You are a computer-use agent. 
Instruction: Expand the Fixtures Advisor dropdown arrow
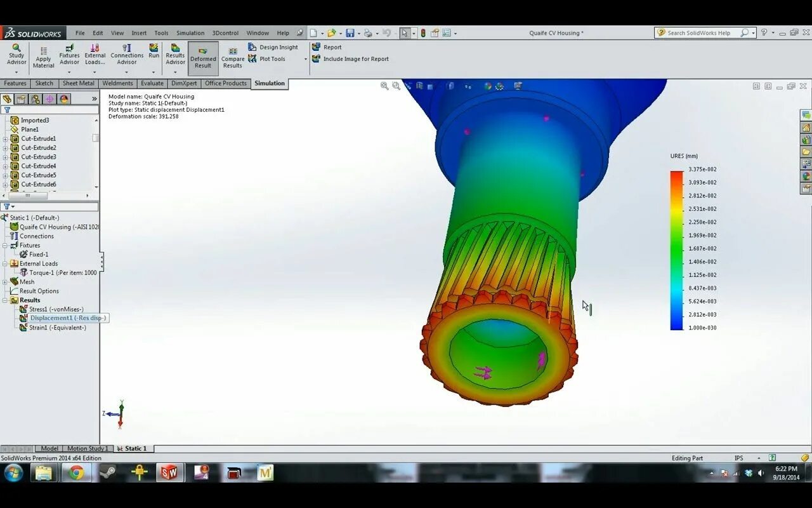pyautogui.click(x=69, y=71)
